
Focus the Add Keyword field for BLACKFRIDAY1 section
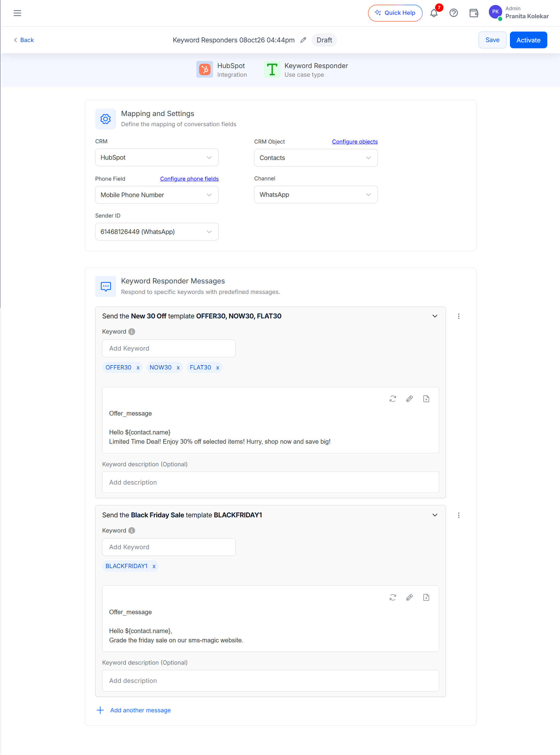pyautogui.click(x=169, y=547)
